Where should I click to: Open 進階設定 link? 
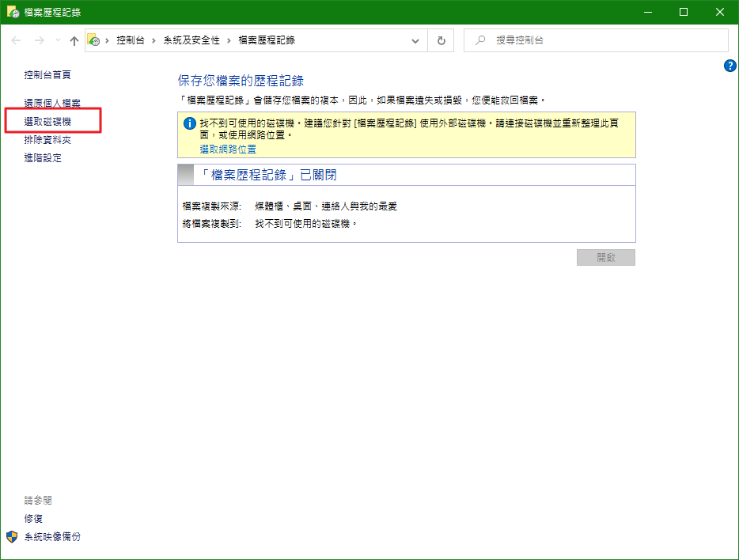click(x=43, y=157)
